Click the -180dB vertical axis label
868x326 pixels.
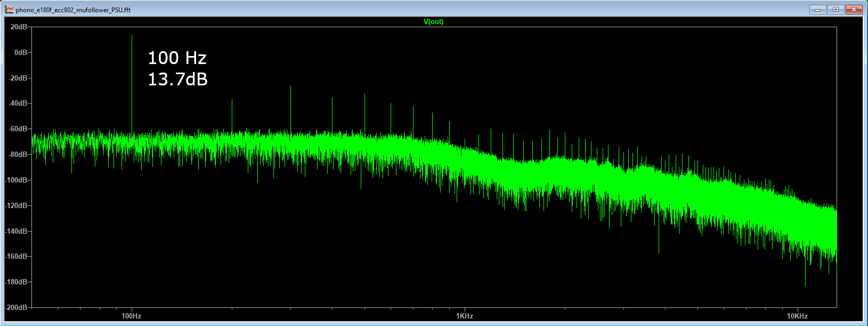tap(17, 282)
